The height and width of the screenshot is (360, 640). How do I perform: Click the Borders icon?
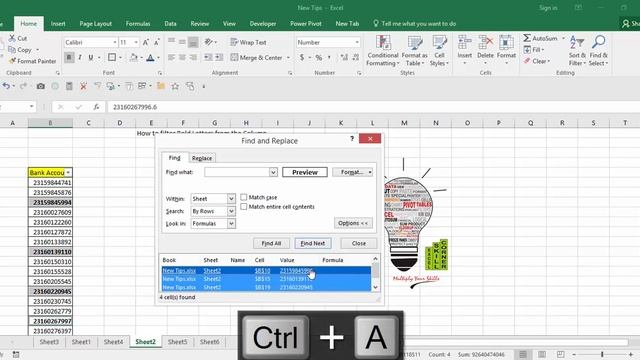(112, 58)
